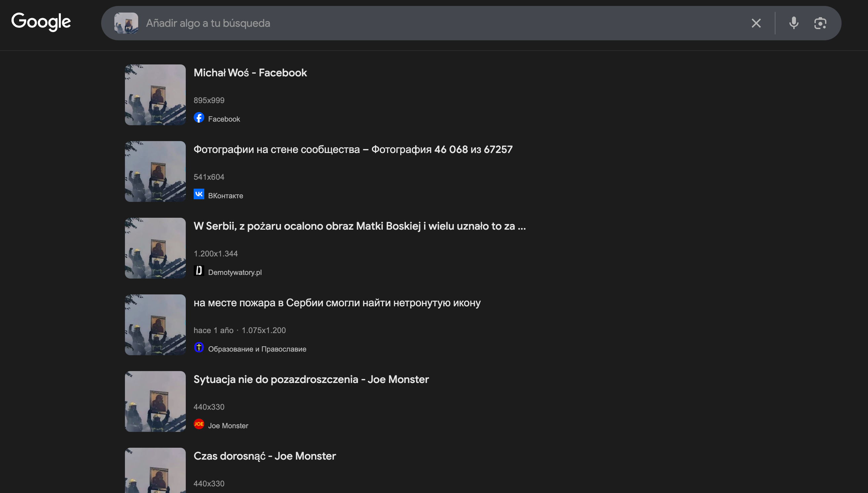The height and width of the screenshot is (493, 868).
Task: Click the '895x999' dimension text
Action: tap(209, 100)
